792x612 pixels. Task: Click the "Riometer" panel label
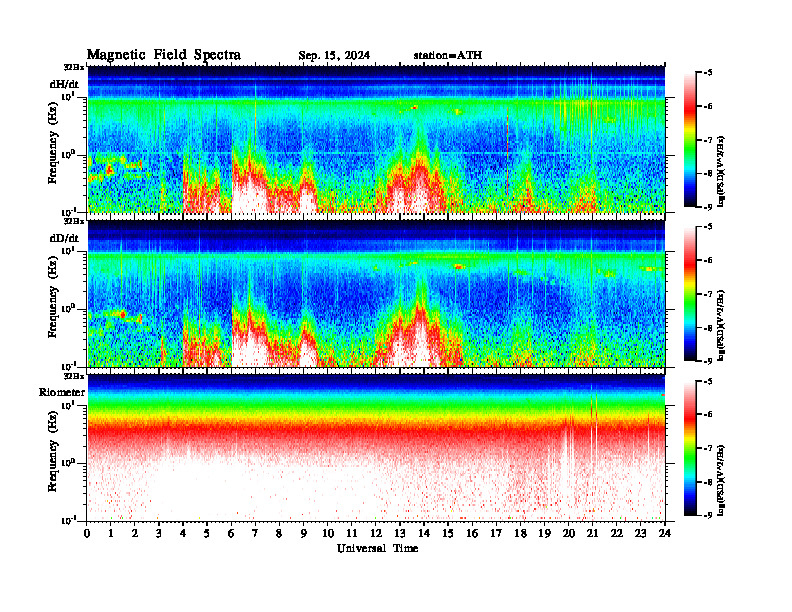62,392
